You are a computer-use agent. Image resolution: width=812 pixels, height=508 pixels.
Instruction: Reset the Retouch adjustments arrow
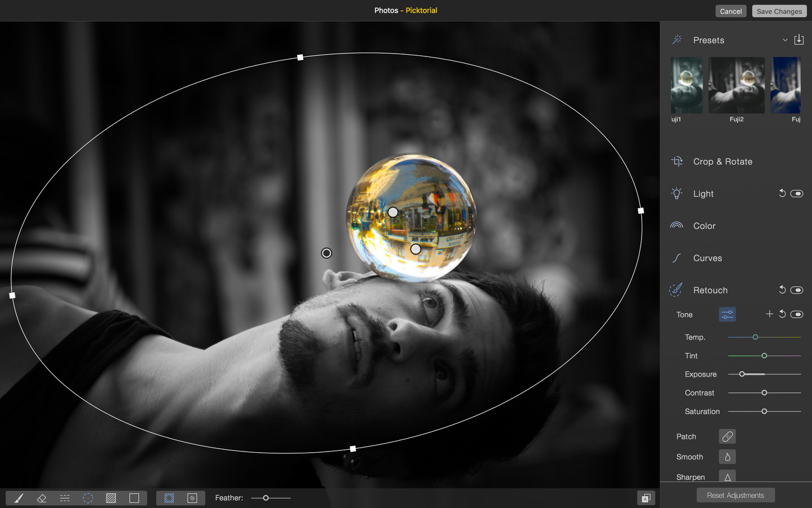pos(782,290)
